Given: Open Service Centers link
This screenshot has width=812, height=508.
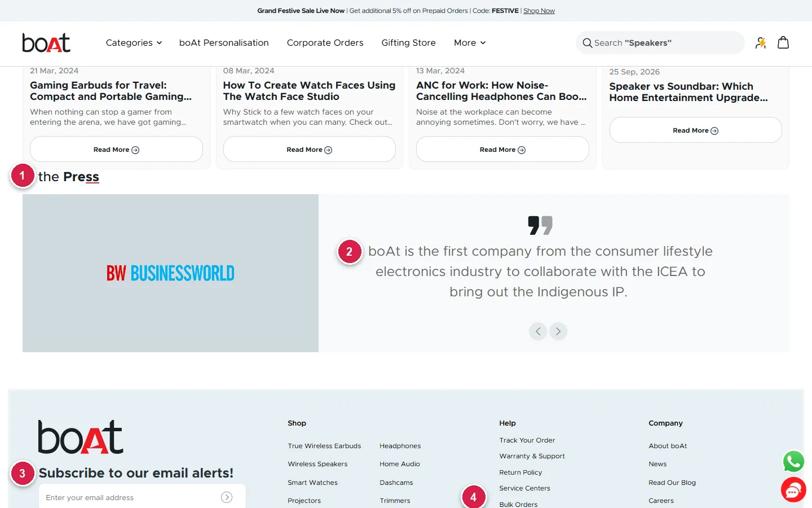Looking at the screenshot, I should pos(524,488).
